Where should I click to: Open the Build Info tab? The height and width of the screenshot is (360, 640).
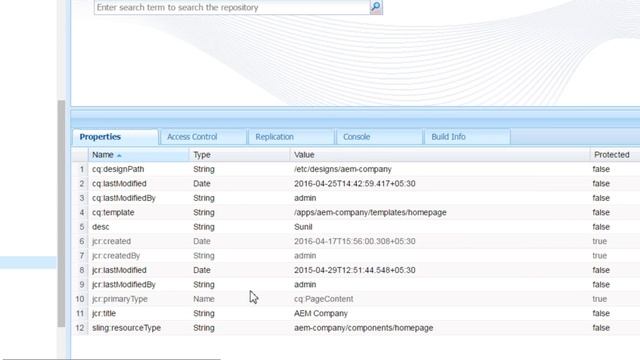pos(467,137)
